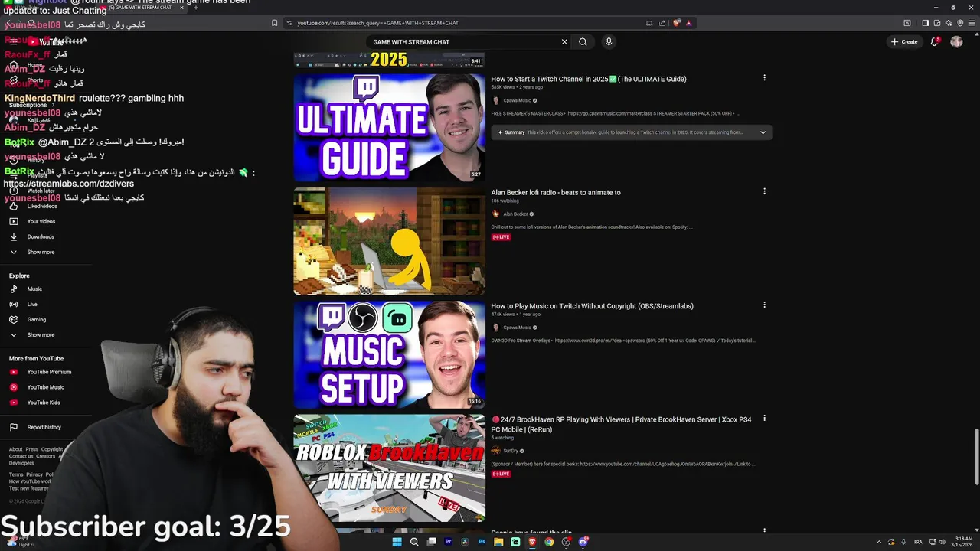Open Downloads in sidebar

[41, 236]
